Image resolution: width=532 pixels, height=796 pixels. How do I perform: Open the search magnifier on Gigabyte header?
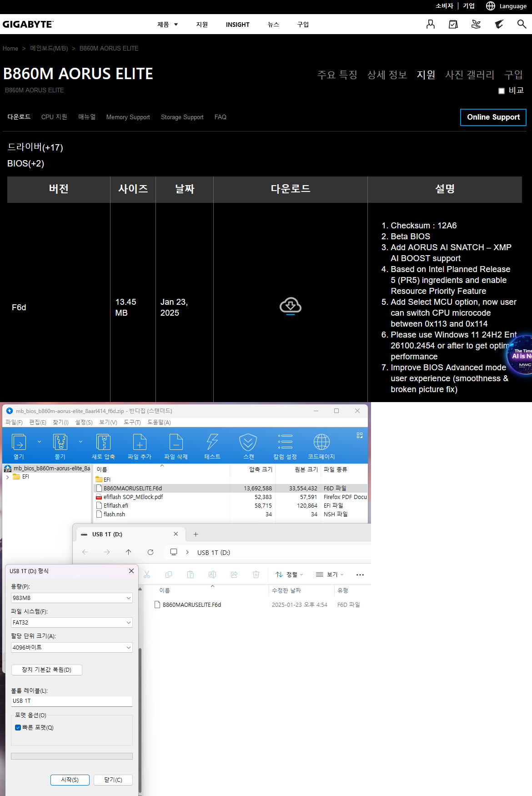point(522,24)
